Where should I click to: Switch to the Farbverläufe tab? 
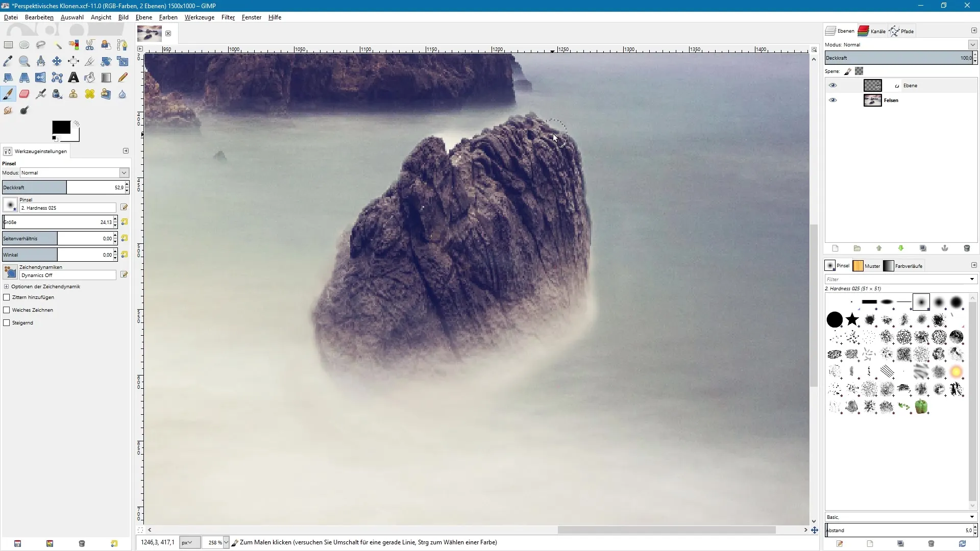(903, 266)
